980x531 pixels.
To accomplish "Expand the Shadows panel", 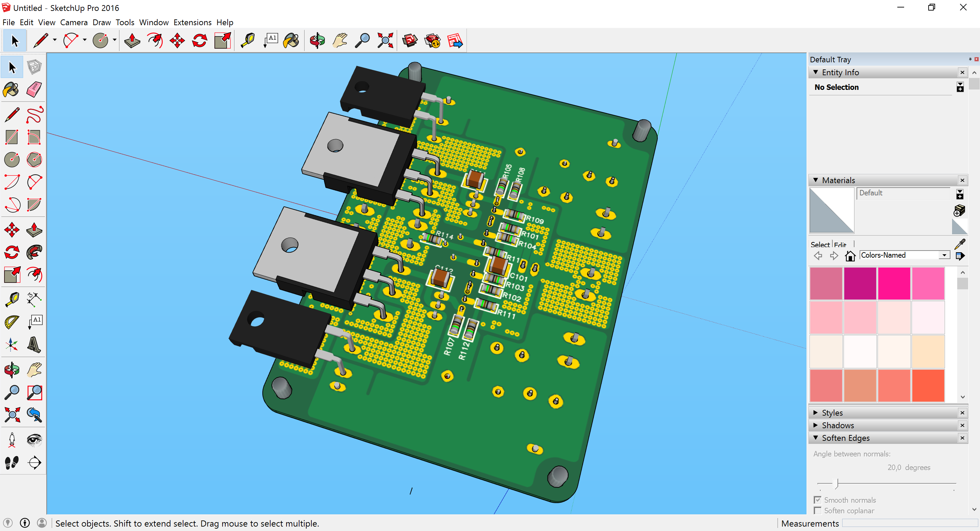I will coord(816,425).
